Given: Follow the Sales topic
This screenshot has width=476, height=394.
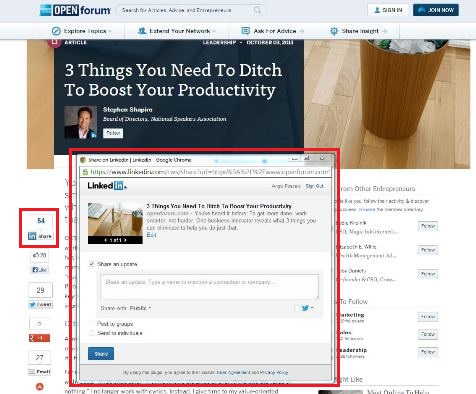Looking at the screenshot, I should (428, 334).
